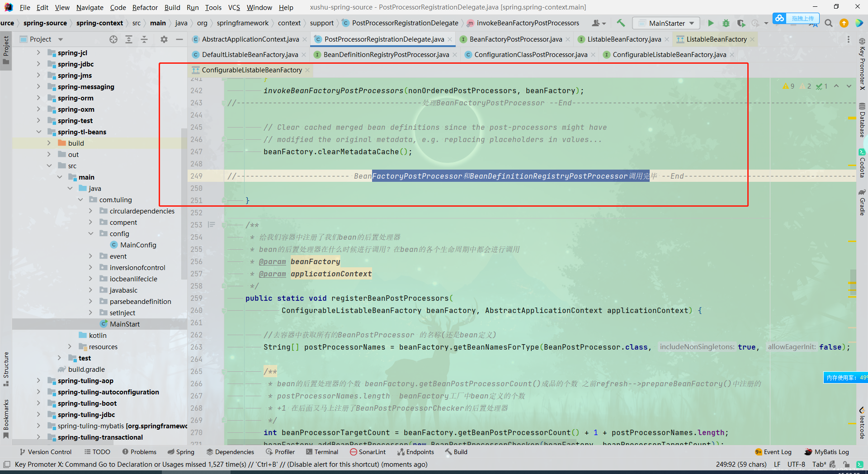Open the Gradle tool window
The height and width of the screenshot is (474, 868).
862,202
